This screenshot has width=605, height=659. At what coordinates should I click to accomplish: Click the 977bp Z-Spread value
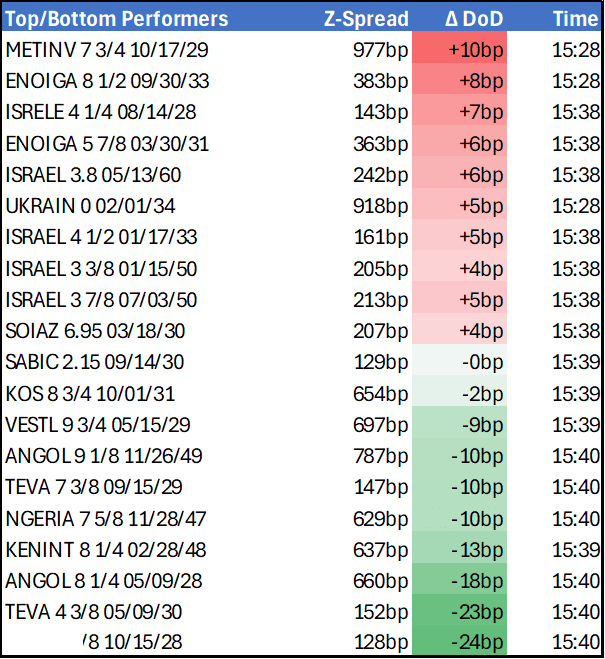pyautogui.click(x=381, y=49)
